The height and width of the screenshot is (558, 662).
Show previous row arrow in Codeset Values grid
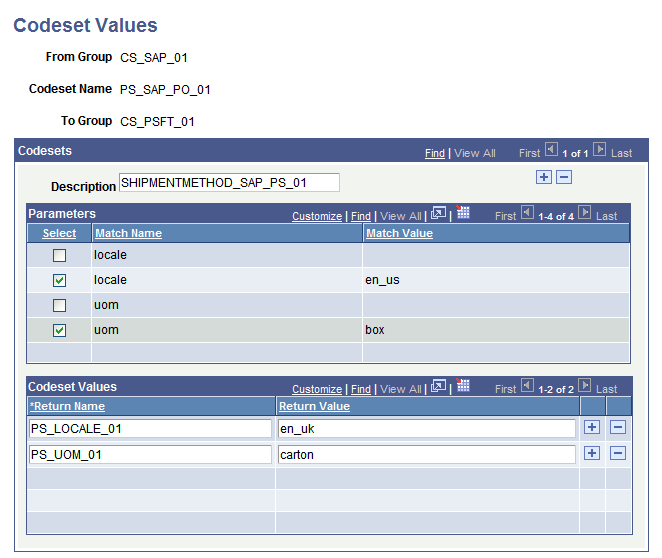tap(527, 385)
